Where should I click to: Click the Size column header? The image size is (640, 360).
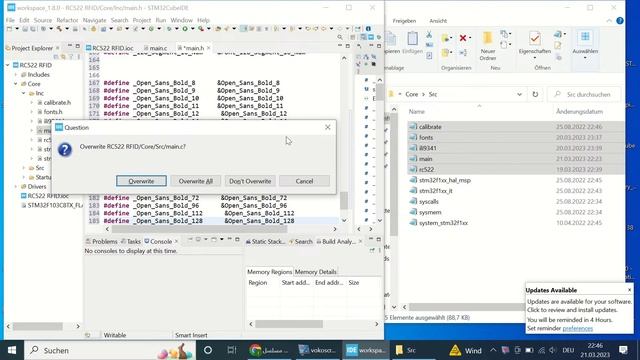[x=353, y=282]
